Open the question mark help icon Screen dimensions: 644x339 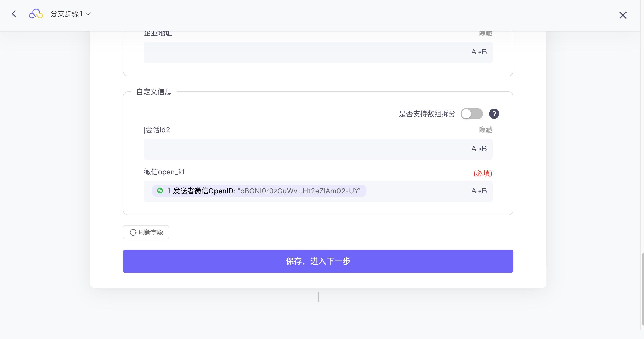pos(494,114)
